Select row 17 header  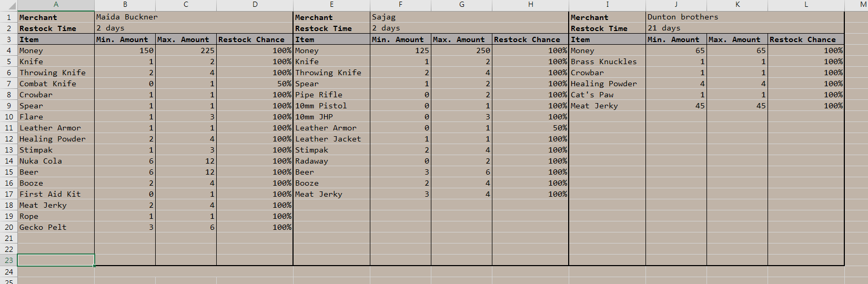tap(8, 194)
